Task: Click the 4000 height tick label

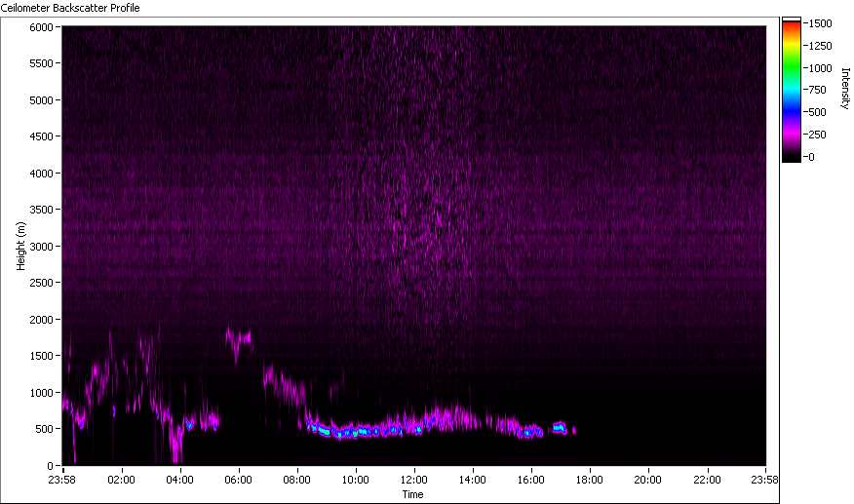Action: (x=41, y=174)
